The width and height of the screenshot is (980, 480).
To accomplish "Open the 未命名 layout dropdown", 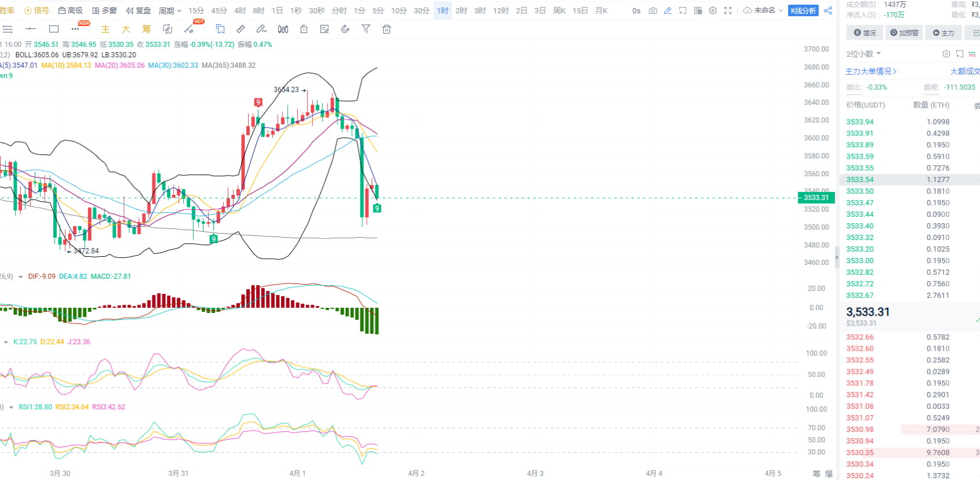I will [763, 10].
